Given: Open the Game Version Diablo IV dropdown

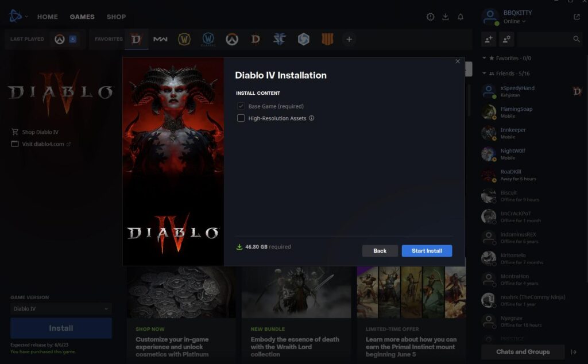Looking at the screenshot, I should (61, 308).
